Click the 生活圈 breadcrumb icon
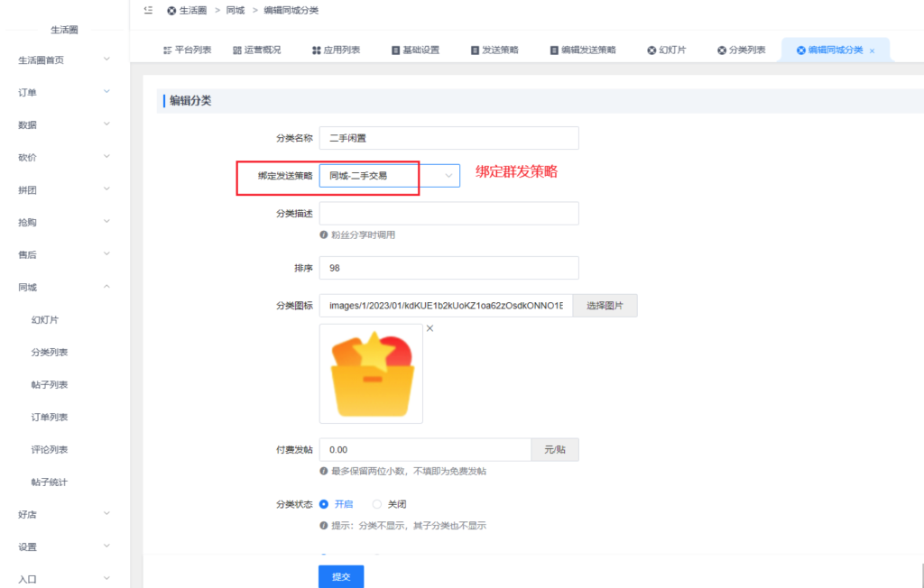 [x=171, y=11]
